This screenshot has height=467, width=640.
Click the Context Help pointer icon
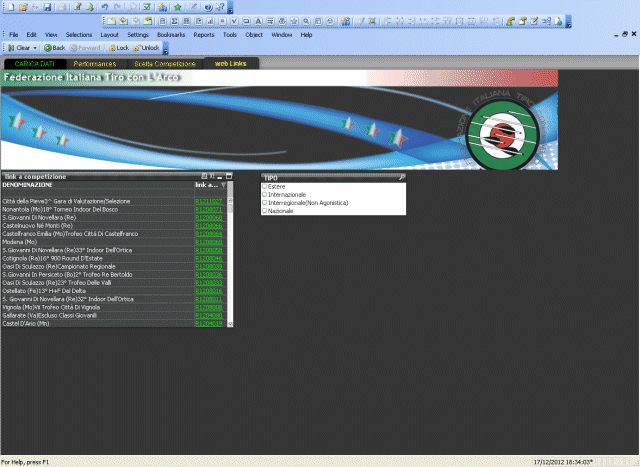coord(220,7)
